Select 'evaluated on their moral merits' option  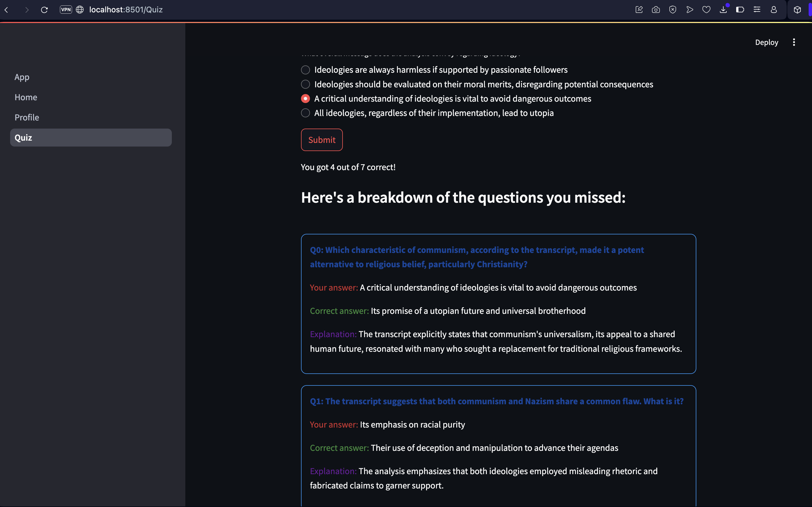tap(305, 84)
